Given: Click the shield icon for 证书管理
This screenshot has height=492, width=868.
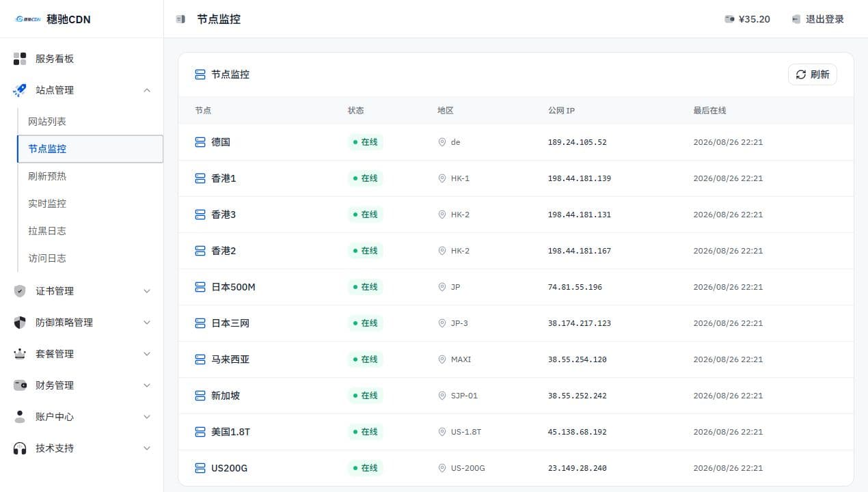Looking at the screenshot, I should point(20,291).
